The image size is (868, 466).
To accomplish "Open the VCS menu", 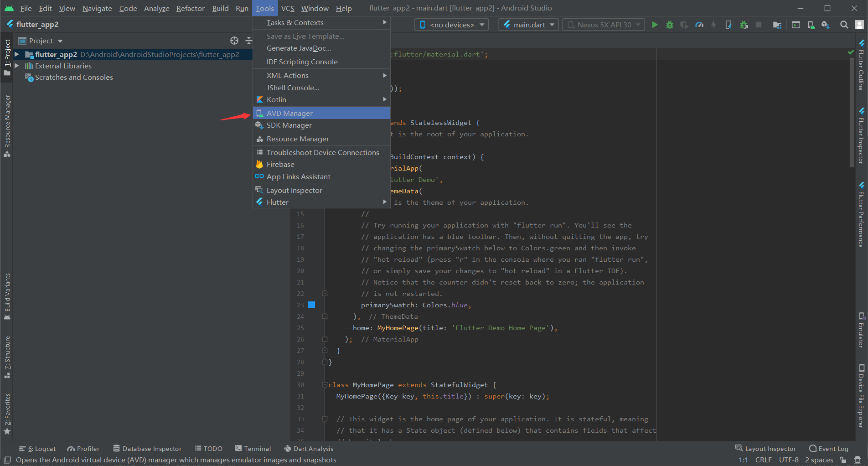I will tap(288, 8).
